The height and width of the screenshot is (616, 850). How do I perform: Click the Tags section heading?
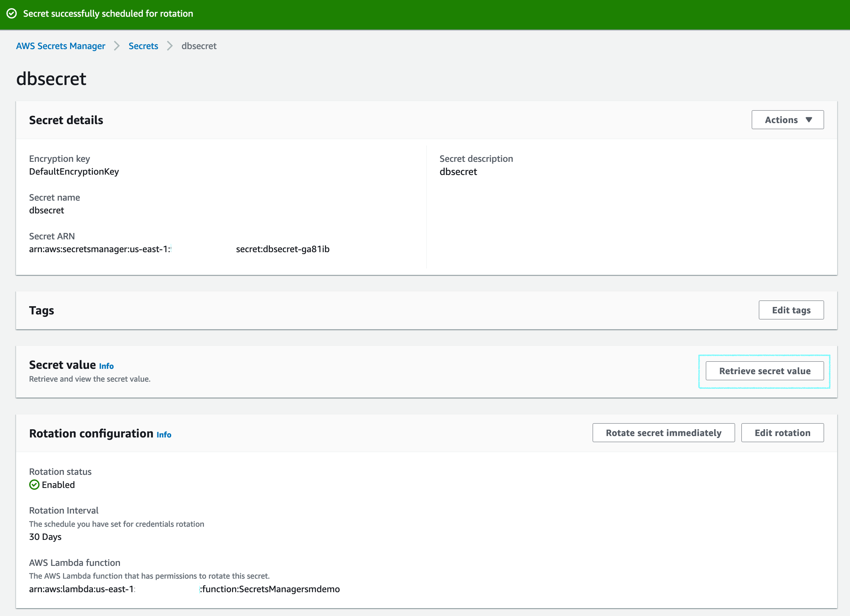click(x=42, y=310)
